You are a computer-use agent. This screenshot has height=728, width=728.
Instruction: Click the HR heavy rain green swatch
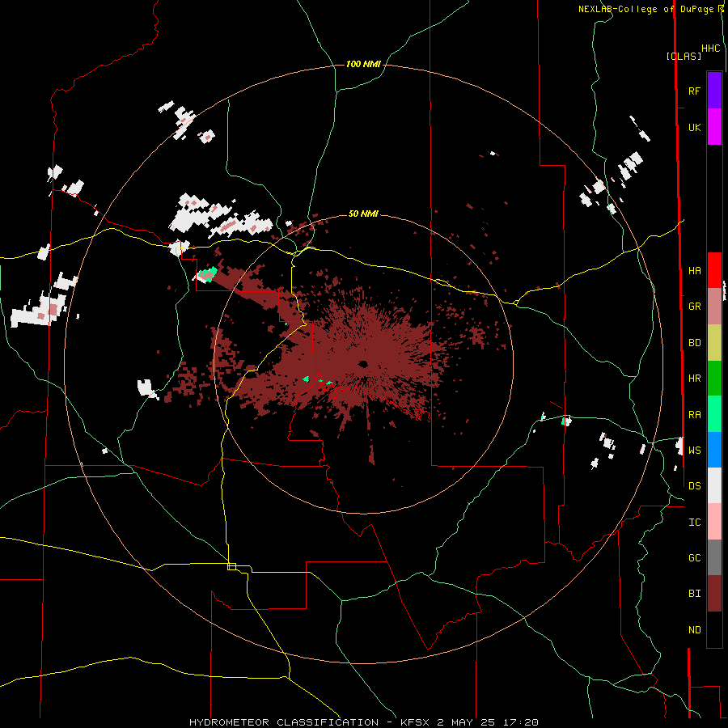(x=714, y=379)
